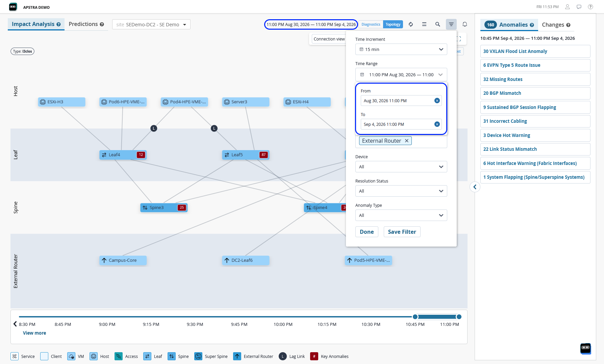604x364 pixels.
Task: Click the Anomalies help icon
Action: (532, 25)
